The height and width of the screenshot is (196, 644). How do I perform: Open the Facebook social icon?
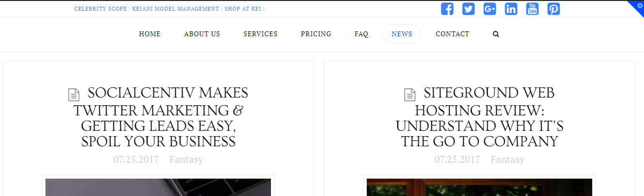pyautogui.click(x=447, y=9)
